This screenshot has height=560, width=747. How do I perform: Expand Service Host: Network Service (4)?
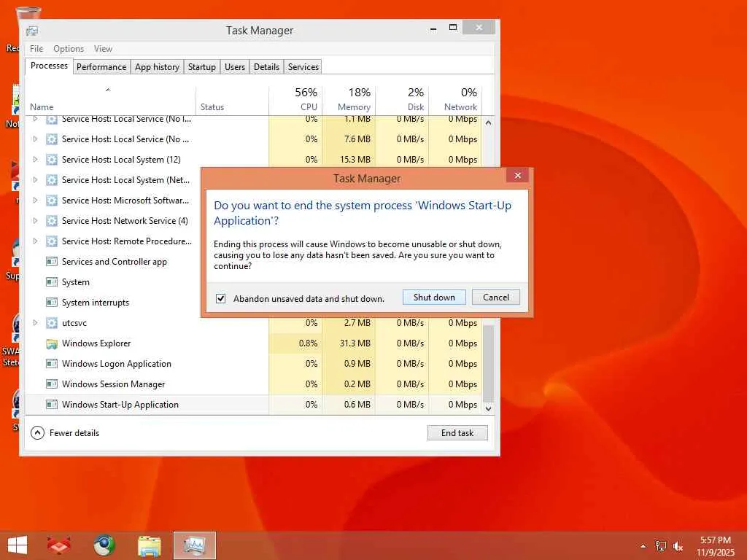35,221
